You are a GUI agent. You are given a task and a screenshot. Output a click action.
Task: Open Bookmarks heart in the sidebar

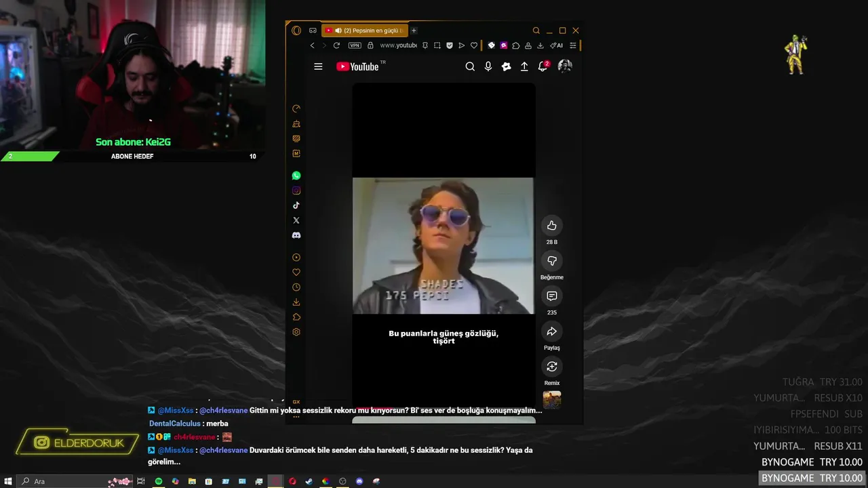click(296, 272)
